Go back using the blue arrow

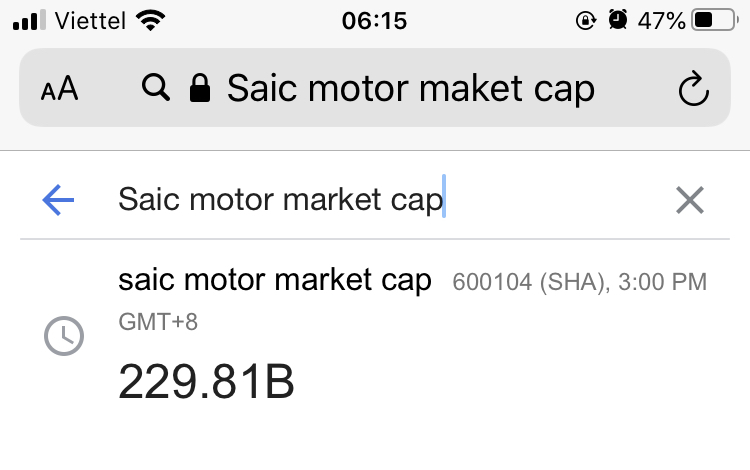(58, 200)
